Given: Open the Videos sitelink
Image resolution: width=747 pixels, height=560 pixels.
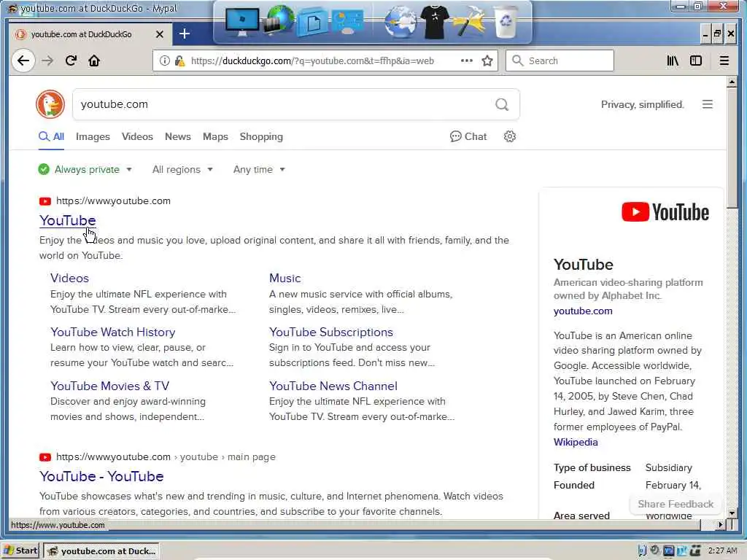Looking at the screenshot, I should pos(69,278).
